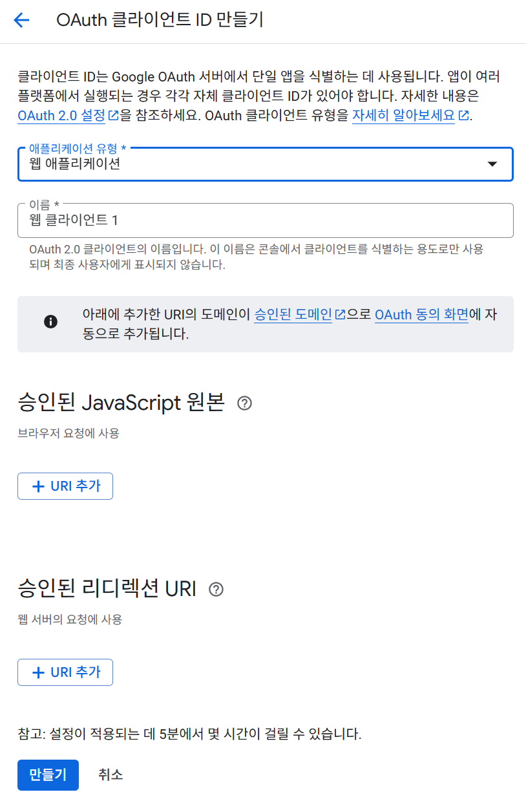Click the 승인된 리디렉션 URI heading
This screenshot has width=526, height=812.
point(107,589)
